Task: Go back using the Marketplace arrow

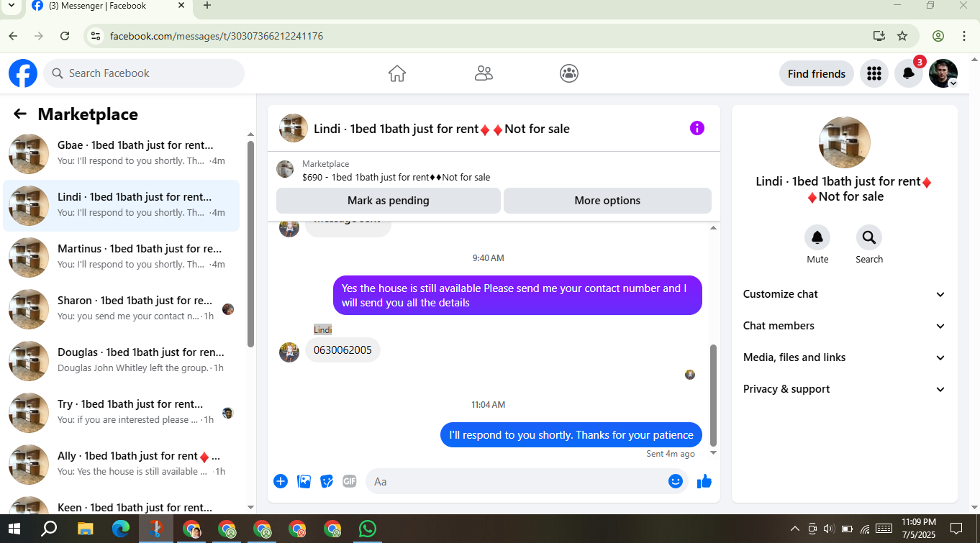Action: 20,114
